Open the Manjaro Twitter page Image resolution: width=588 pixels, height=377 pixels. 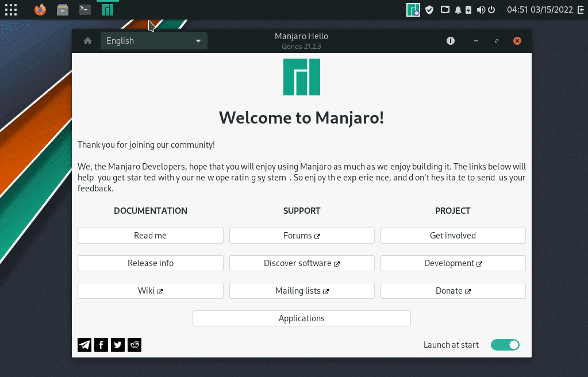(x=118, y=345)
